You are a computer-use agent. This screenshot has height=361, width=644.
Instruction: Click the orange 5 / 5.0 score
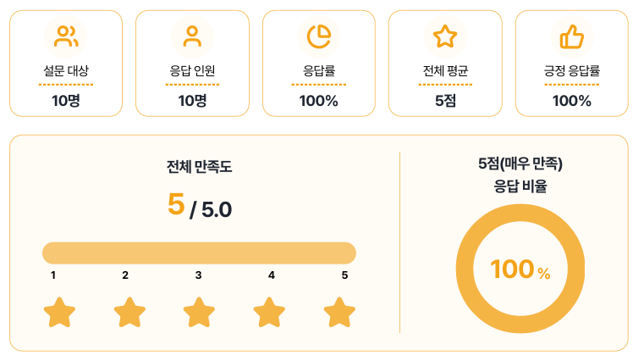(200, 206)
